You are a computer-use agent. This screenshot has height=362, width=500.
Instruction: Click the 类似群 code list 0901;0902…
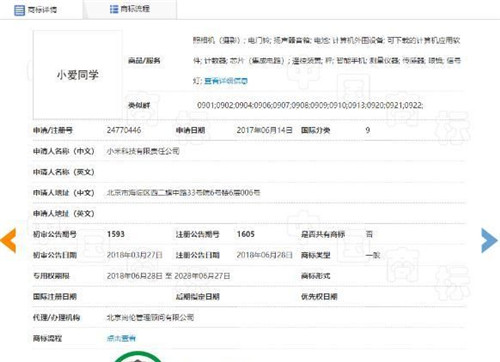pyautogui.click(x=310, y=105)
